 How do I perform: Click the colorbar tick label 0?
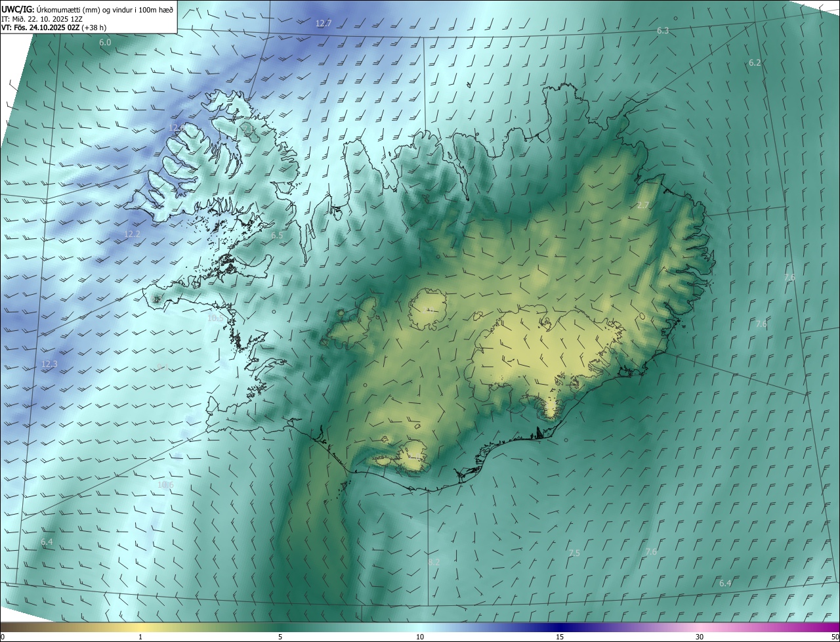coord(3,637)
